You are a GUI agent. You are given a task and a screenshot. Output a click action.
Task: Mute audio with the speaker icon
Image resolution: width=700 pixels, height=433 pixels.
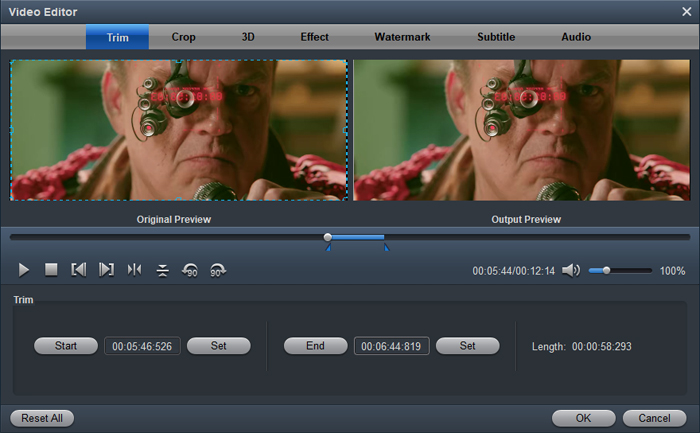coord(571,270)
